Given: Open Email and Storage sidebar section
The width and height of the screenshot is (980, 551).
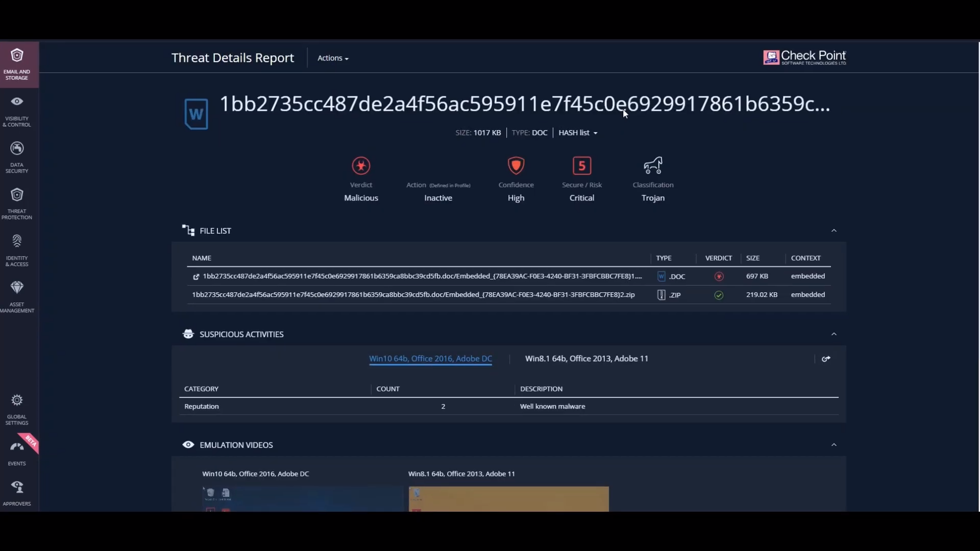Looking at the screenshot, I should pos(17,64).
